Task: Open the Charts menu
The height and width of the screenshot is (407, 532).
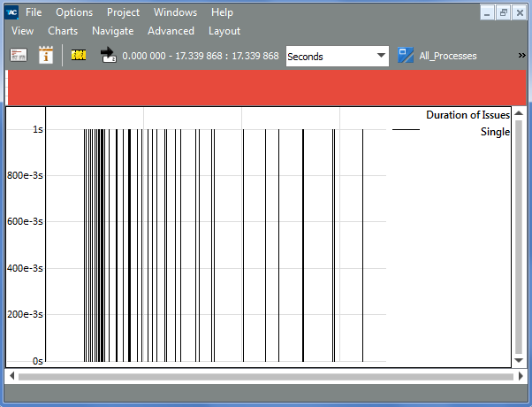Action: (63, 30)
